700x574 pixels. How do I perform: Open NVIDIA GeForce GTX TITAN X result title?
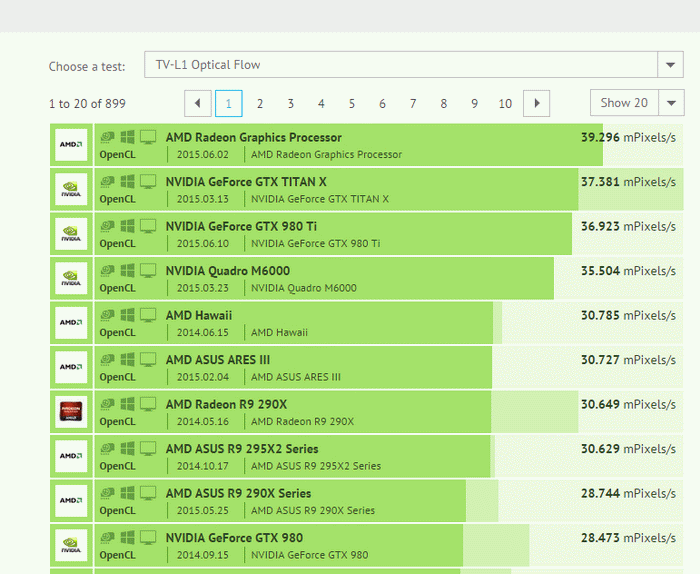tap(246, 182)
